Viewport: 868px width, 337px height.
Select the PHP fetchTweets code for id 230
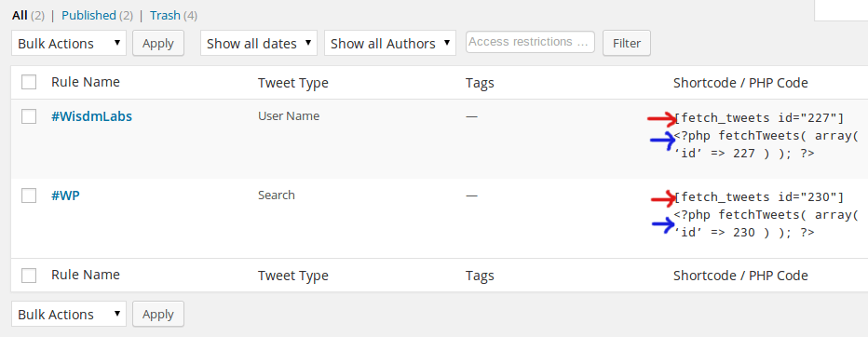tap(766, 223)
